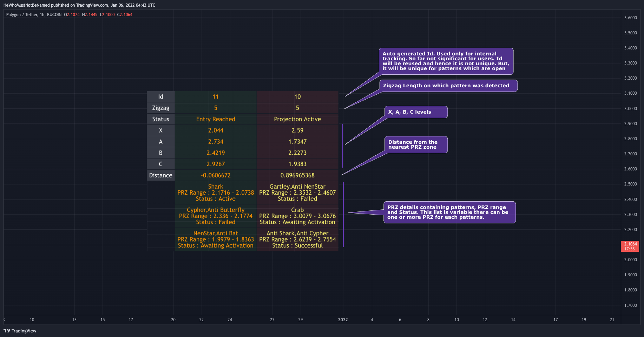Click the 'PRZ details containing patterns' annotation
Image resolution: width=644 pixels, height=337 pixels.
point(449,212)
